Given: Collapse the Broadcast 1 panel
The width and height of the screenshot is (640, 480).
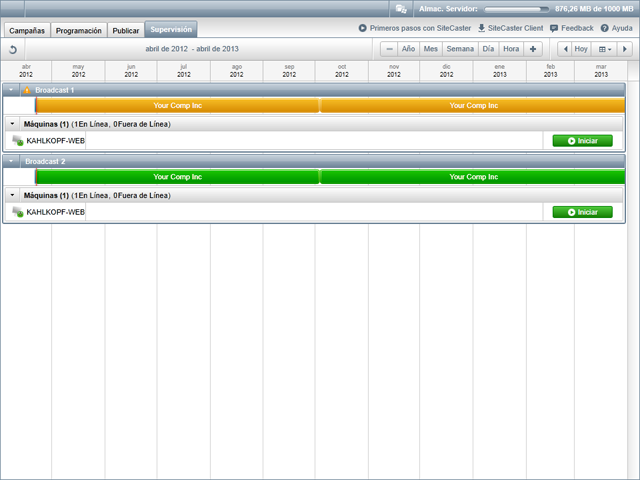Looking at the screenshot, I should (11, 90).
